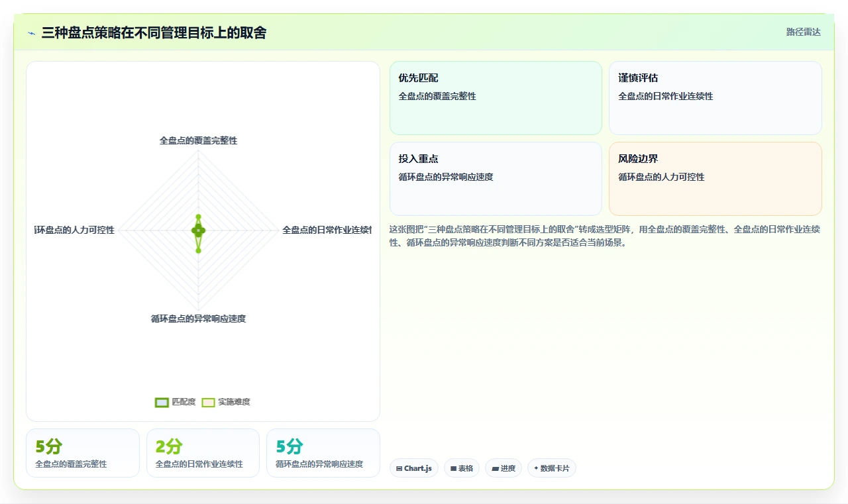Click radar axis label 全盘点的覆盖完整性
This screenshot has height=504, width=848.
198,140
